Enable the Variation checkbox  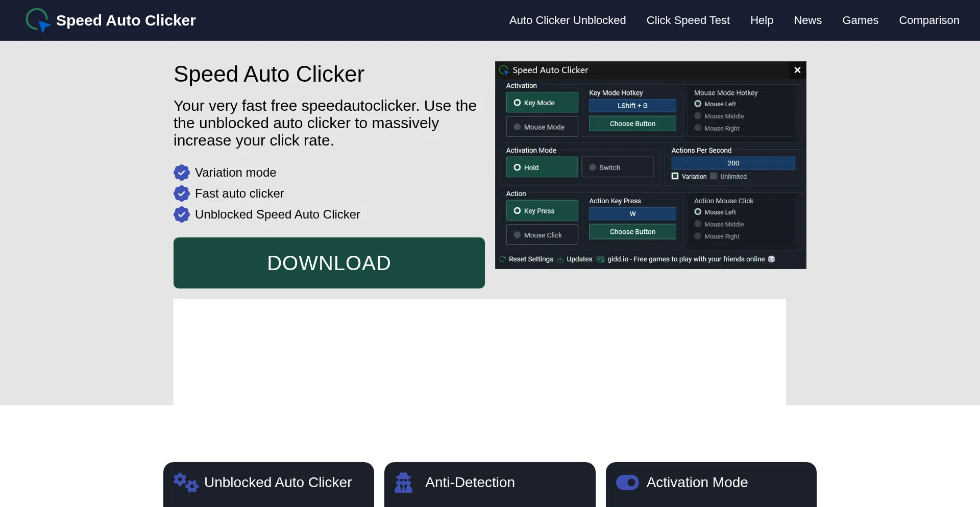(675, 176)
